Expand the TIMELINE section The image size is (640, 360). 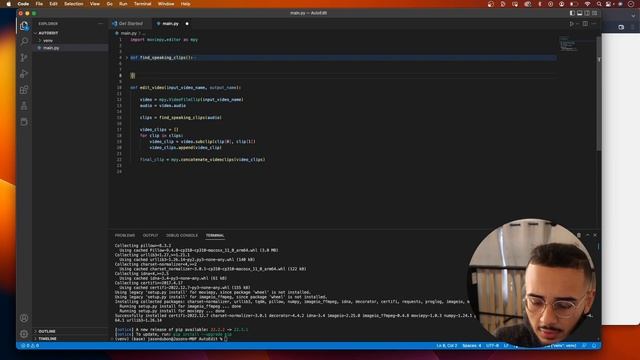click(x=70, y=339)
